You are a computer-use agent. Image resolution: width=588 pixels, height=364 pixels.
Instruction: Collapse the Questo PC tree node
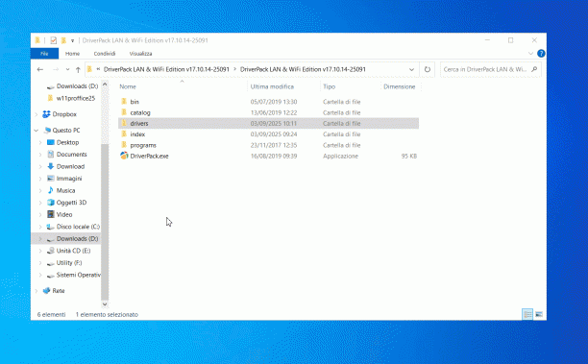coord(37,131)
